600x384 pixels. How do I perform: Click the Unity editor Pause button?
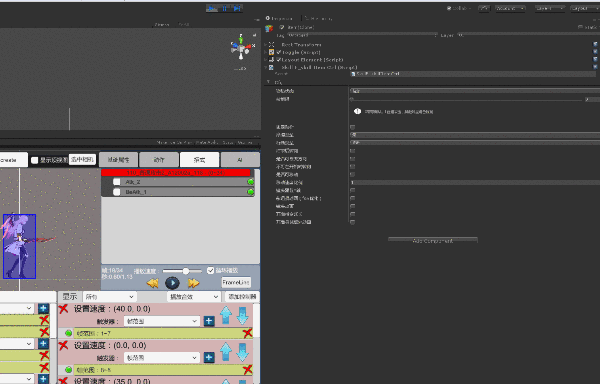pos(225,8)
